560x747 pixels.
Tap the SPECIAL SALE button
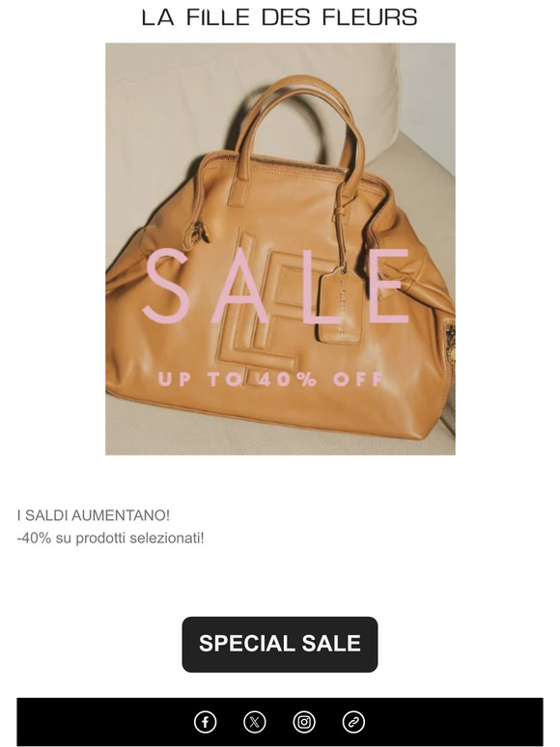280,644
